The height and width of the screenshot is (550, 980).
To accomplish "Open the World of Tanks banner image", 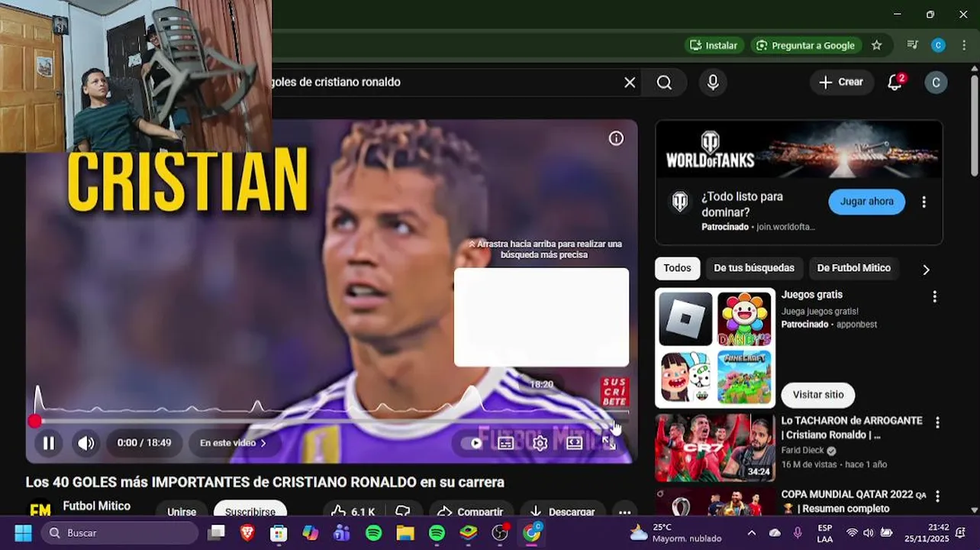I will tap(799, 149).
